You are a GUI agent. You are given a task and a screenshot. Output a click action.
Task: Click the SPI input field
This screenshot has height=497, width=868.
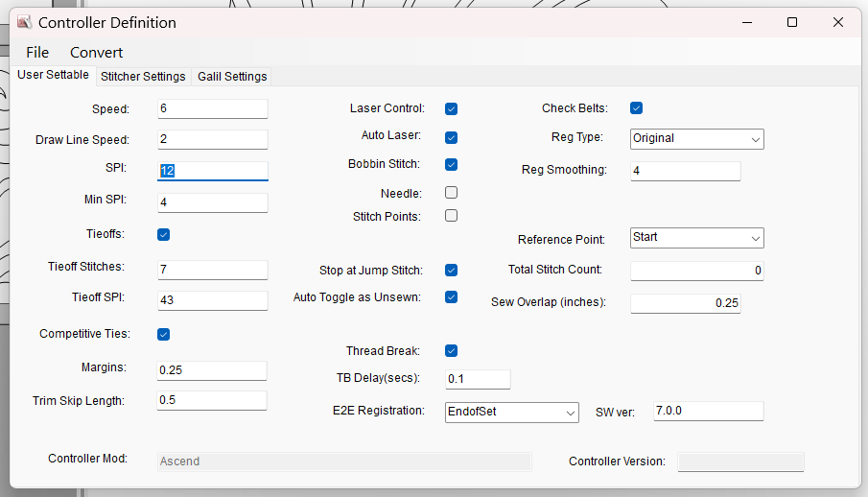click(213, 171)
